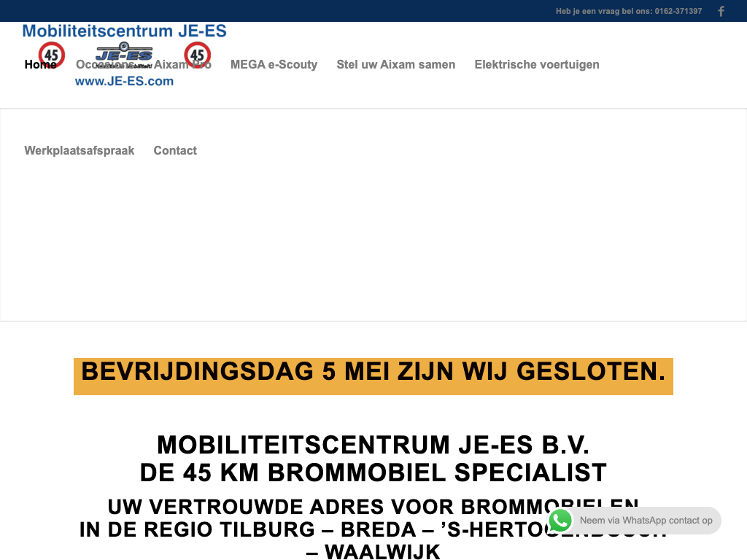Click the Mobiliteitscentrum JE-ES B.V. heading
This screenshot has height=560, width=747.
(373, 445)
